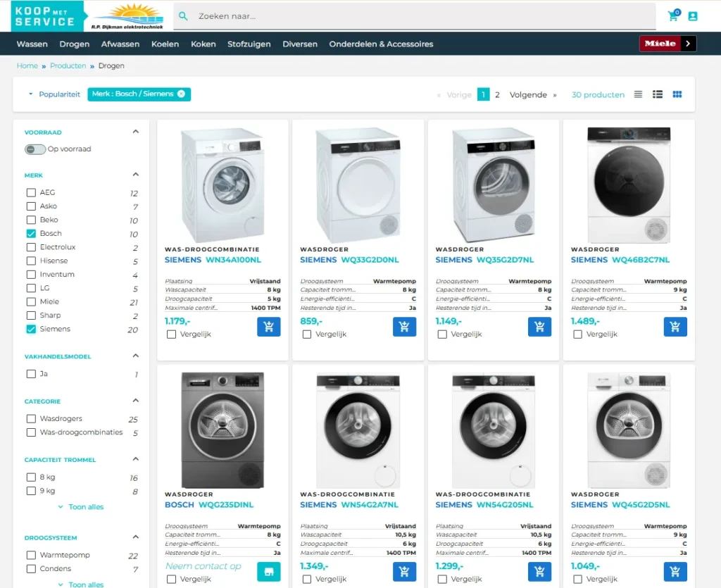This screenshot has width=721, height=588.
Task: Open the shopping cart icon
Action: click(x=674, y=15)
